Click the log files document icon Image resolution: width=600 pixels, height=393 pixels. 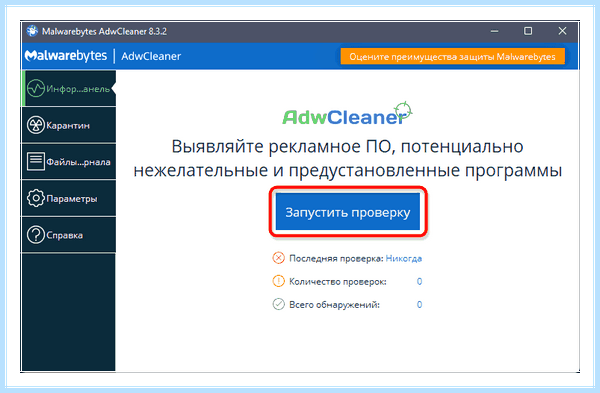tap(36, 161)
